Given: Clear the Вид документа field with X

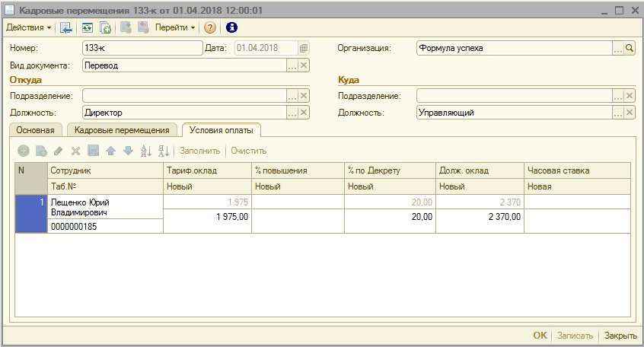Looking at the screenshot, I should [304, 65].
